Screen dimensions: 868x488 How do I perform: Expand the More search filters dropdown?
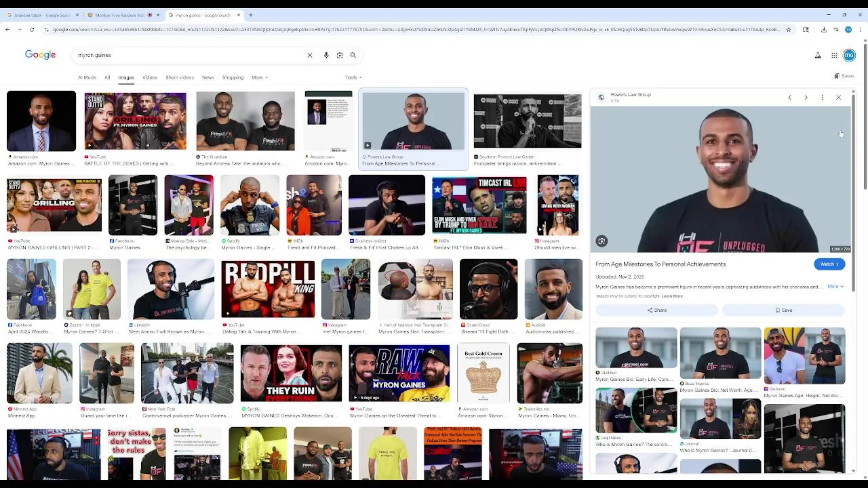260,77
